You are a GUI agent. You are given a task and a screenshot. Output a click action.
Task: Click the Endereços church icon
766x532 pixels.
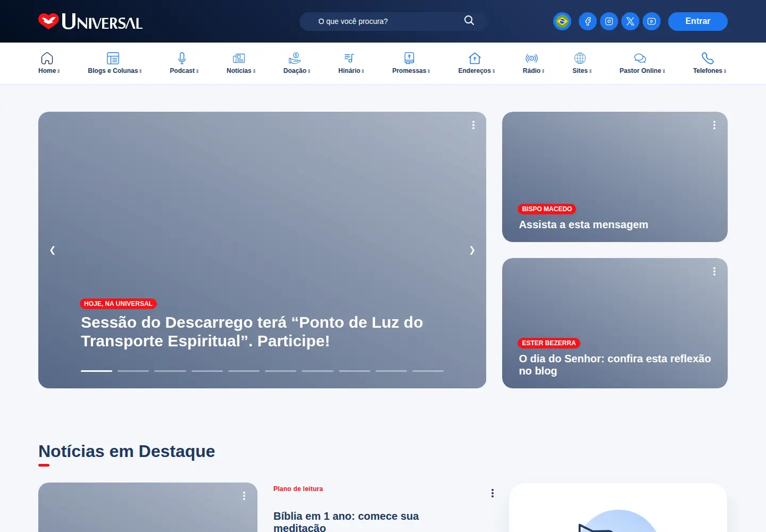click(x=474, y=58)
